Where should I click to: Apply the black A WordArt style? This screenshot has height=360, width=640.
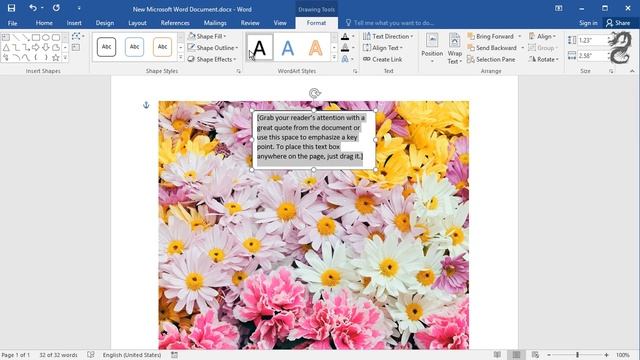tap(260, 48)
